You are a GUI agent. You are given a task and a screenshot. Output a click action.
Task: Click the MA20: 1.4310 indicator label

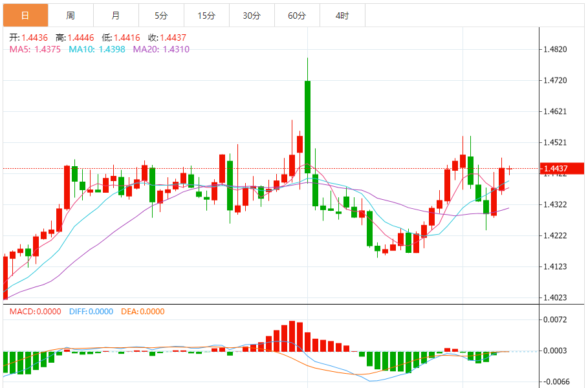(161, 50)
